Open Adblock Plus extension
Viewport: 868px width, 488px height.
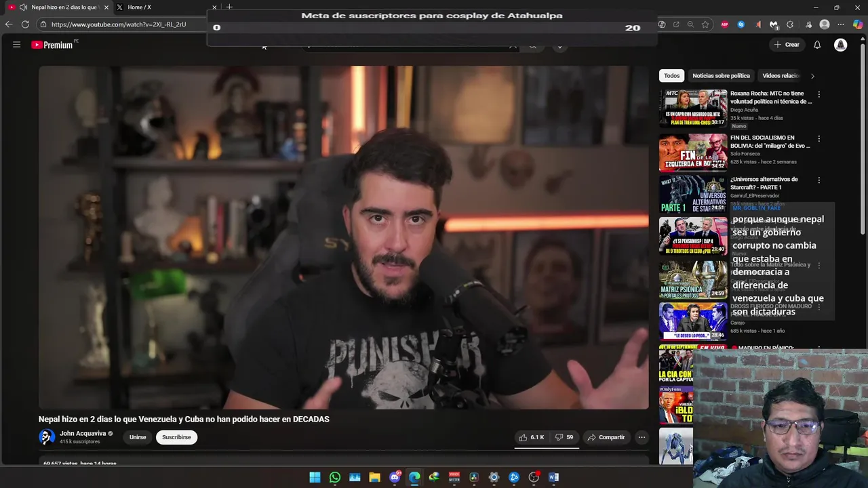[725, 24]
